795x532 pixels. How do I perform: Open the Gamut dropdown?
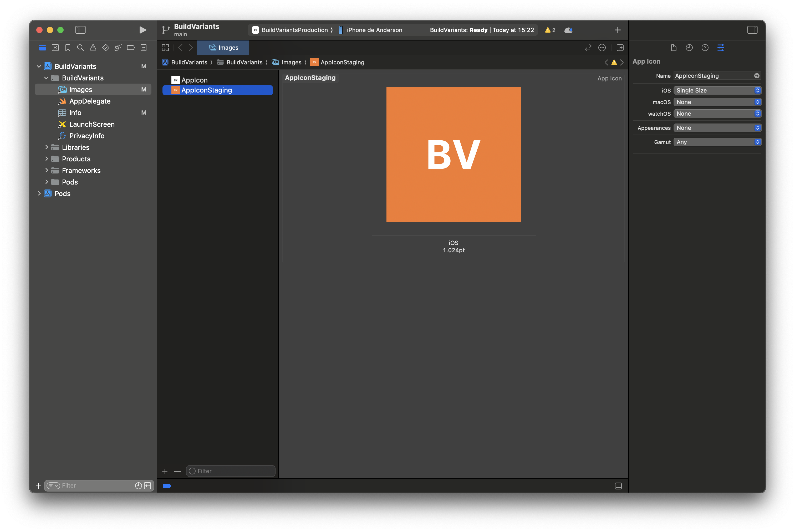point(717,142)
